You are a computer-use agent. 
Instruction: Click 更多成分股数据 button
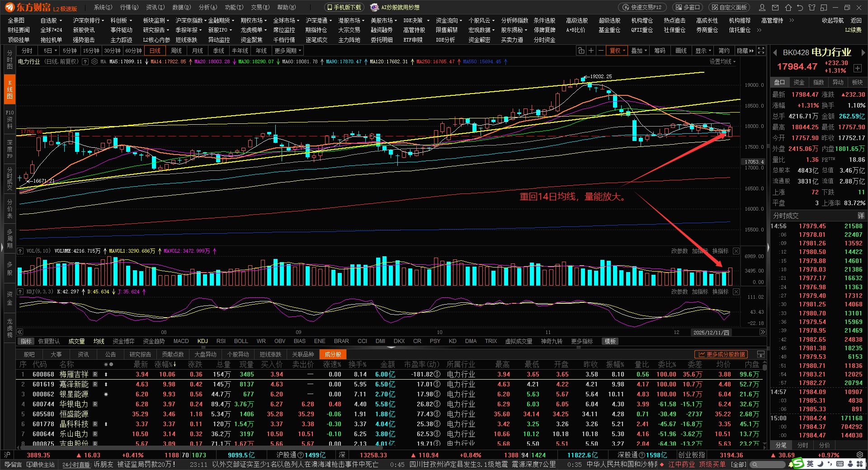coord(722,354)
